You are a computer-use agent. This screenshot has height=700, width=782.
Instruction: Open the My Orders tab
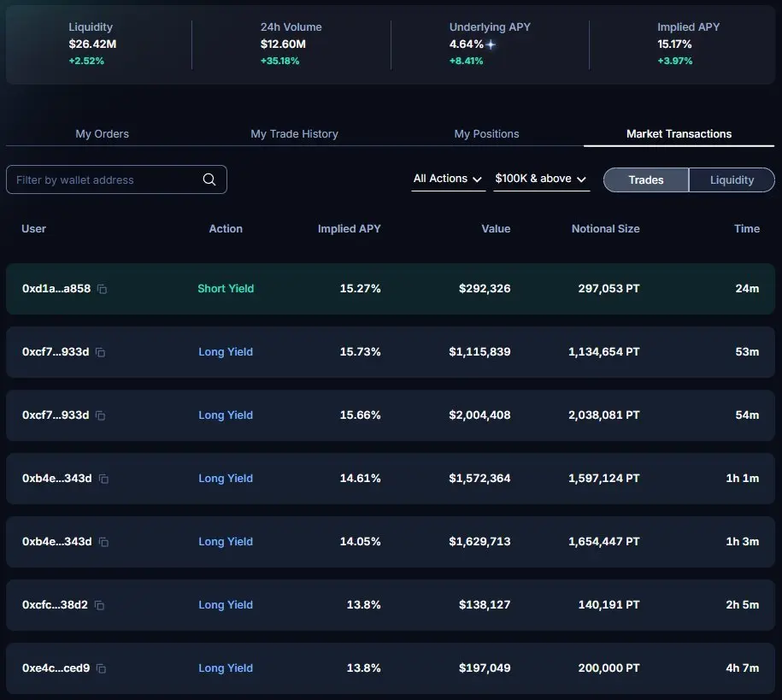(103, 133)
